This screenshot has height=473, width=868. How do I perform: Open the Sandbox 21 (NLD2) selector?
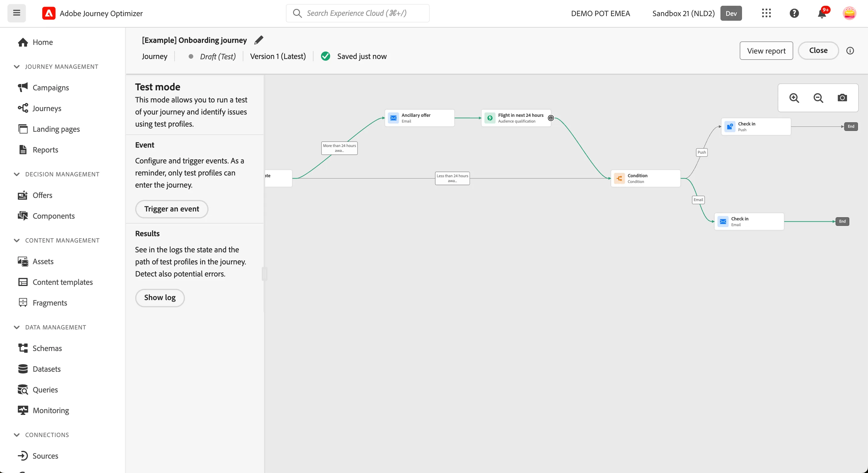click(697, 13)
